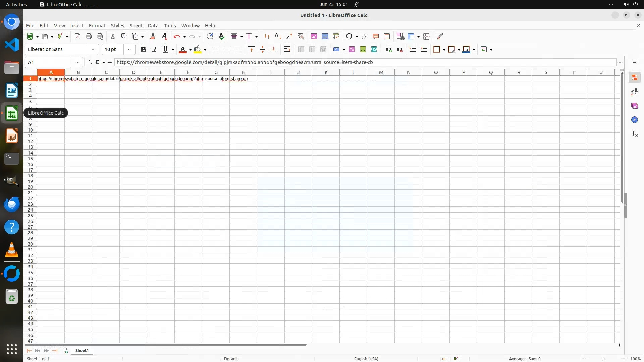Click the Merge and Center Cells icon
The width and height of the screenshot is (644, 362).
click(301, 49)
